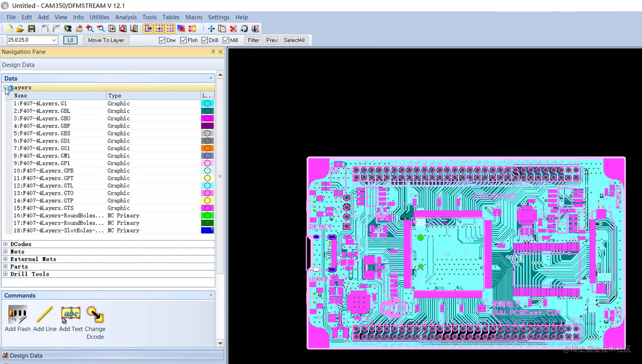Click the Type column header

pyautogui.click(x=153, y=95)
